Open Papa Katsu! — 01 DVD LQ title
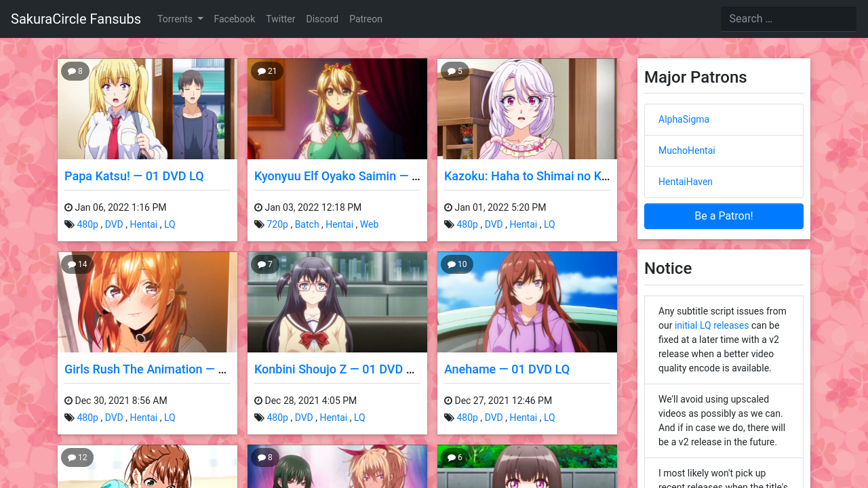The width and height of the screenshot is (868, 488). pyautogui.click(x=134, y=176)
